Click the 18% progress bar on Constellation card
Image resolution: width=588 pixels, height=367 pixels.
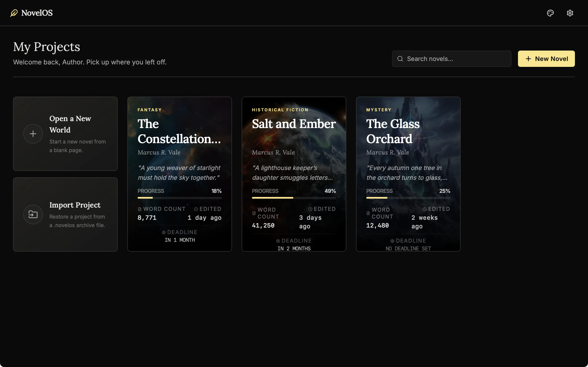[179, 198]
